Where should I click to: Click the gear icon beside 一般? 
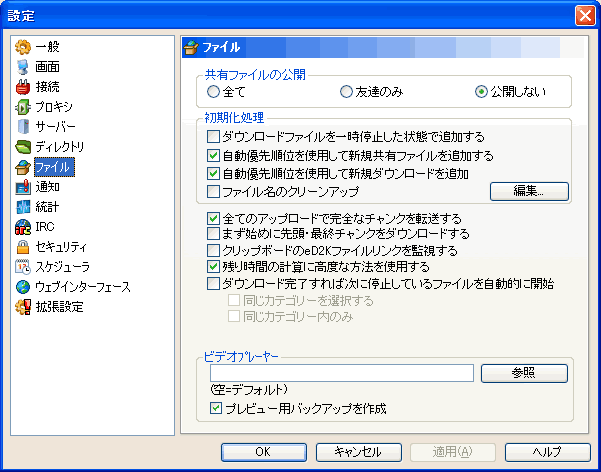[23, 47]
